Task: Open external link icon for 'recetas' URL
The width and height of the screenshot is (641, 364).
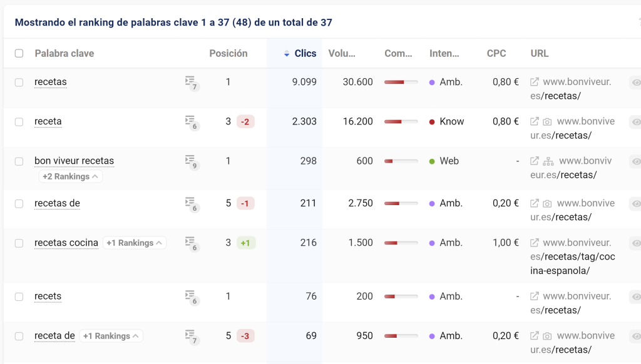Action: (535, 82)
